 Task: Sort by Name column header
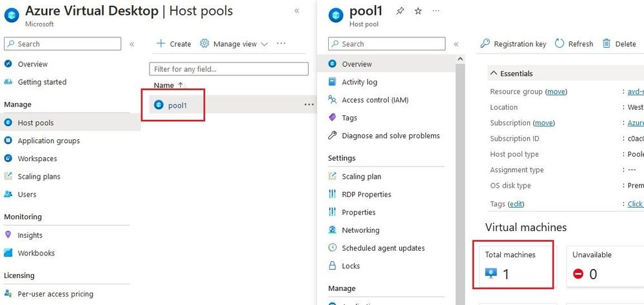click(x=164, y=85)
